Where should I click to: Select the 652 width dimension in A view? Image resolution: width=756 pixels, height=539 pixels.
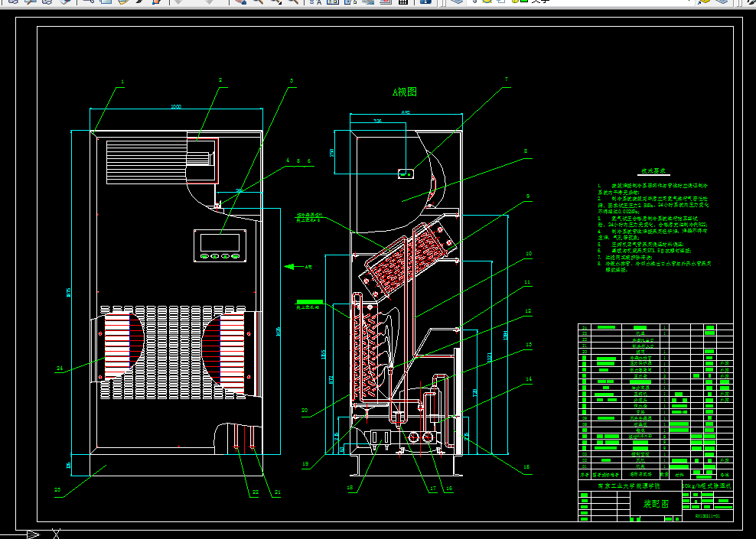click(x=406, y=112)
